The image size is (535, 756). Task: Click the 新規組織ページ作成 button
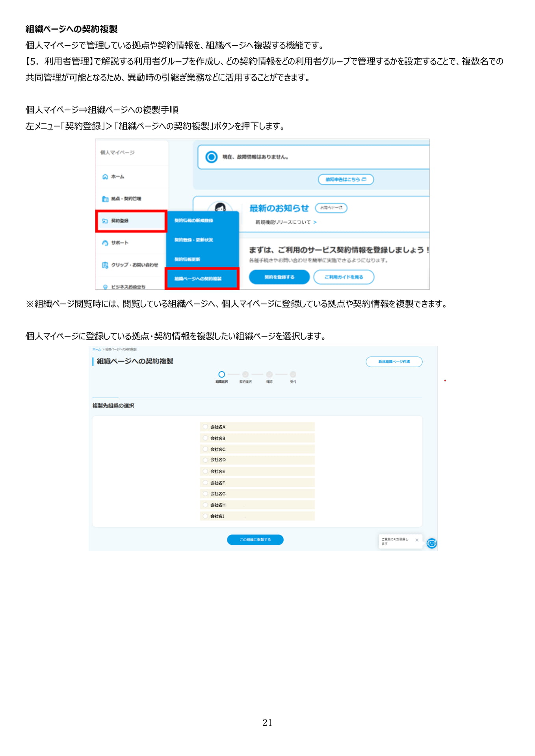394,361
